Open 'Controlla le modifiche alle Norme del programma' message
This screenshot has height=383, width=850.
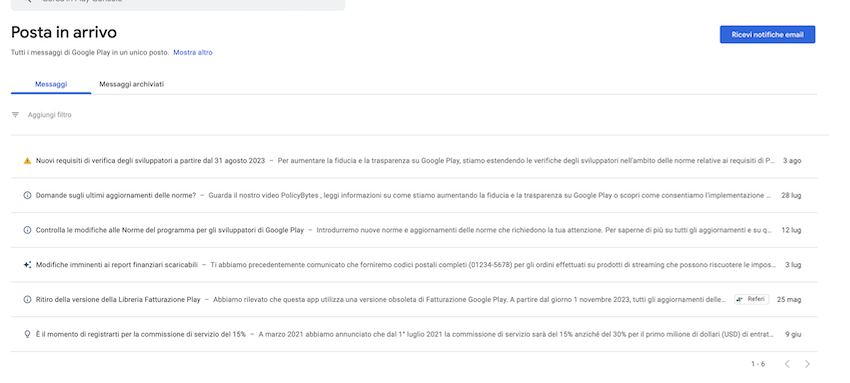point(414,230)
